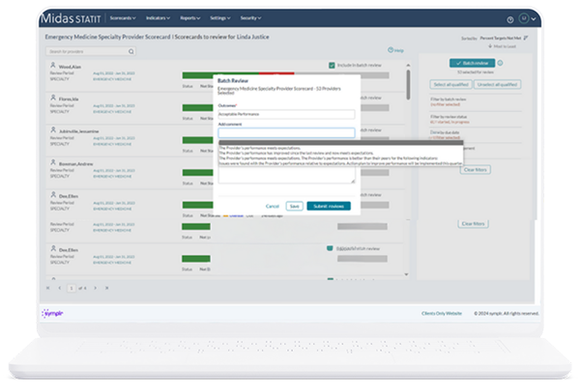Click the Flores, Ida person icon
Viewport: 580px width, 392px height.
53,98
